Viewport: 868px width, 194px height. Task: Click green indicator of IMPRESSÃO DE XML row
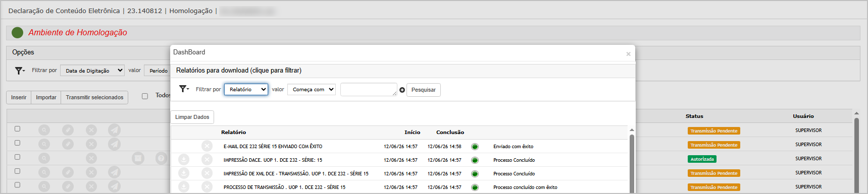click(475, 174)
